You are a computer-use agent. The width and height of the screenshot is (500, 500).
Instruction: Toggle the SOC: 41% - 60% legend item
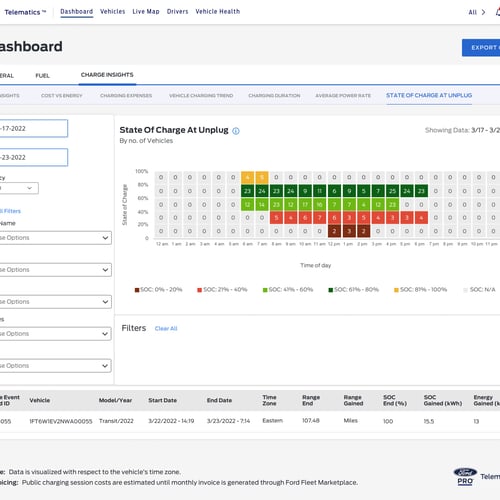[x=288, y=290]
